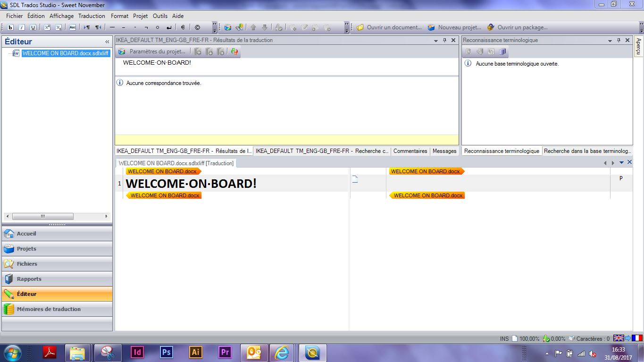This screenshot has width=644, height=362.
Task: Open Adobe Photoshop from taskbar
Action: click(166, 352)
